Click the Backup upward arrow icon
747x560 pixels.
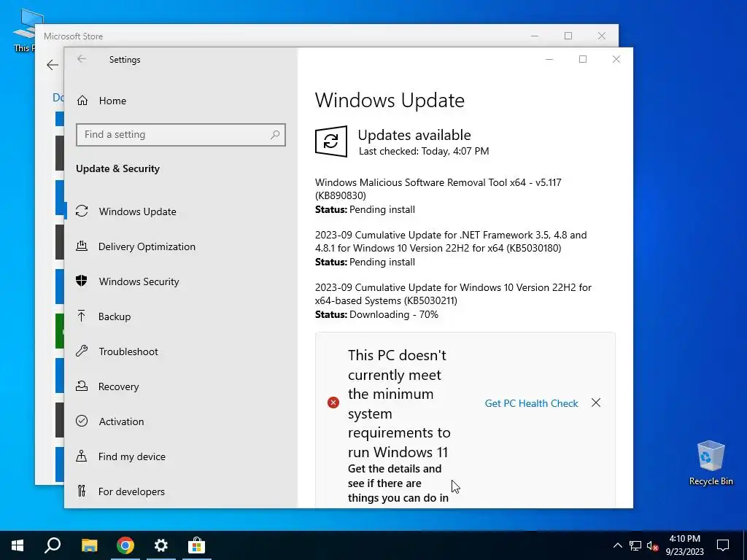(x=82, y=316)
